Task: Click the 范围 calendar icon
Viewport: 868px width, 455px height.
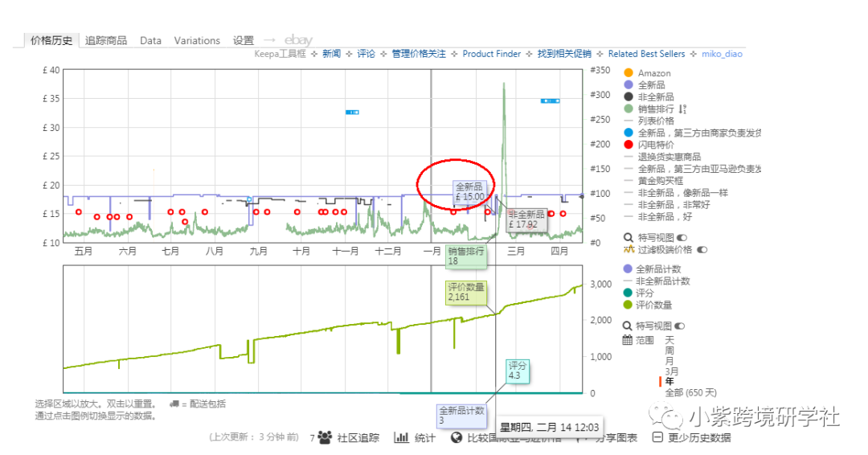Action: pyautogui.click(x=628, y=340)
